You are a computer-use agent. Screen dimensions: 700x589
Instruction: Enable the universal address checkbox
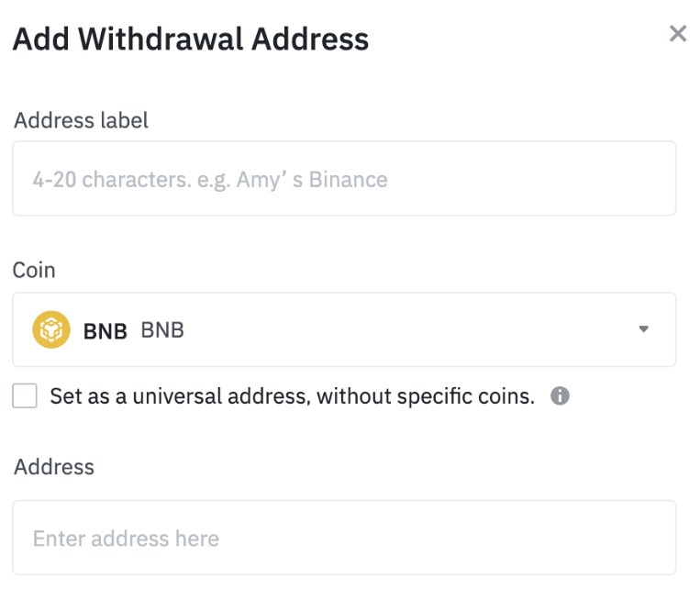coord(26,396)
